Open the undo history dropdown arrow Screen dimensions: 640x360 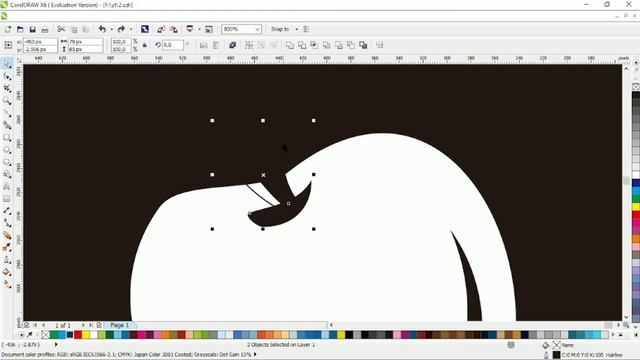point(111,29)
